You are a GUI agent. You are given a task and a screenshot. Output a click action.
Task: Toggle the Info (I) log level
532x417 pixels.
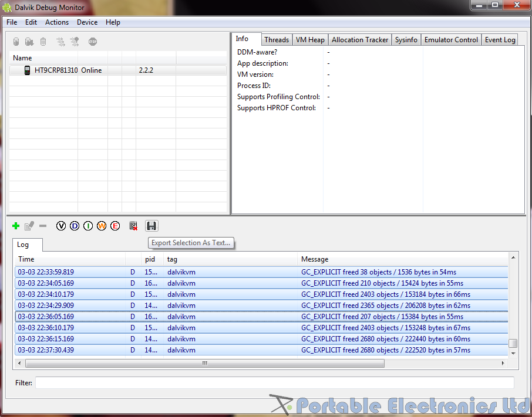[88, 226]
